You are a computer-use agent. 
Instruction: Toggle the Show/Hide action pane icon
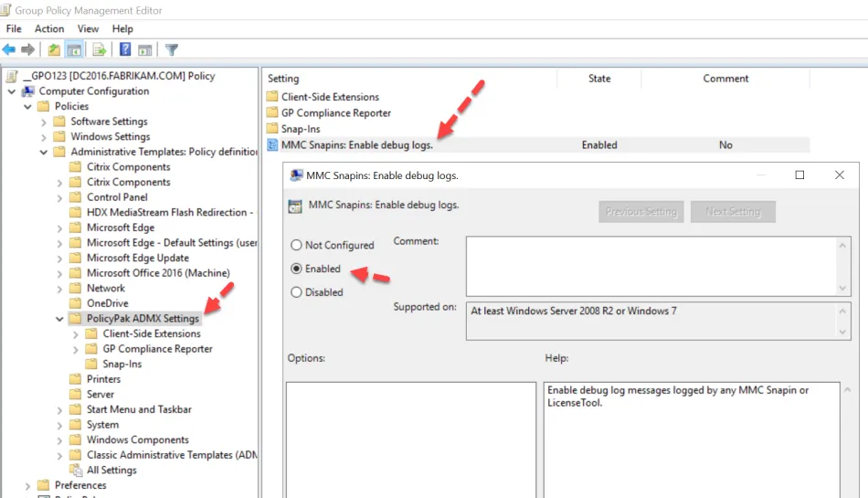pyautogui.click(x=144, y=49)
